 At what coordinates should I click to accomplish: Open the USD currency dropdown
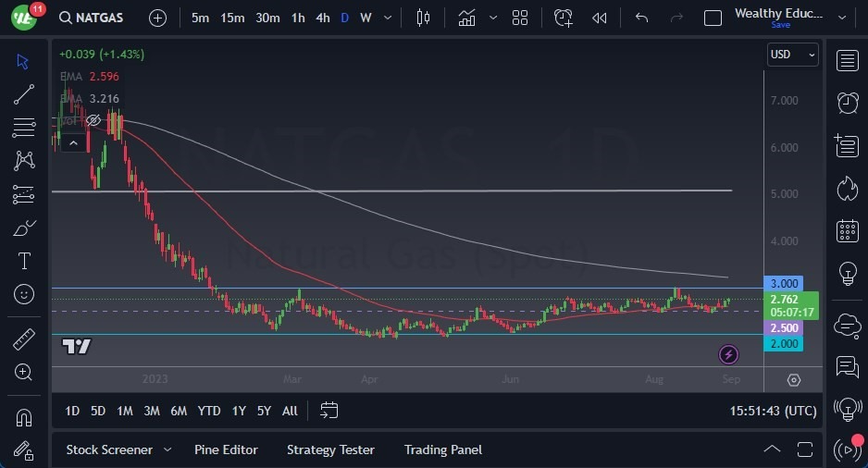[x=793, y=55]
